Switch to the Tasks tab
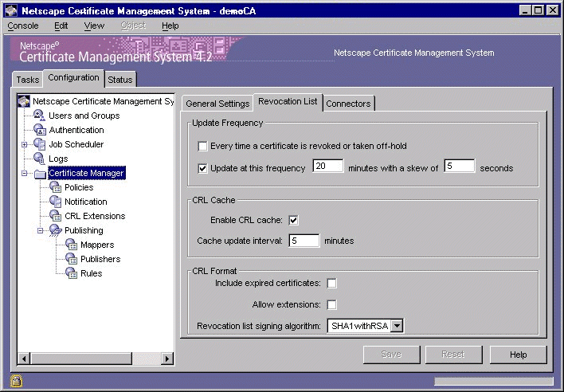 pos(28,80)
